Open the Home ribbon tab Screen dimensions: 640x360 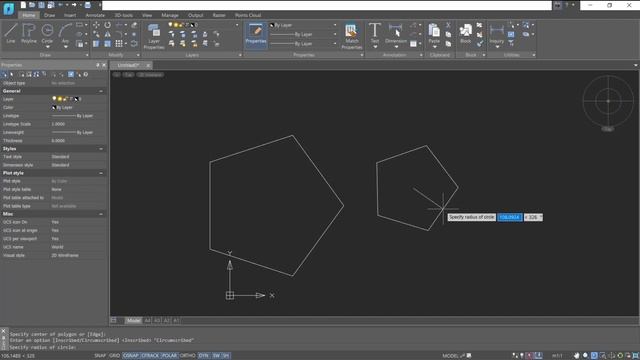pyautogui.click(x=29, y=15)
